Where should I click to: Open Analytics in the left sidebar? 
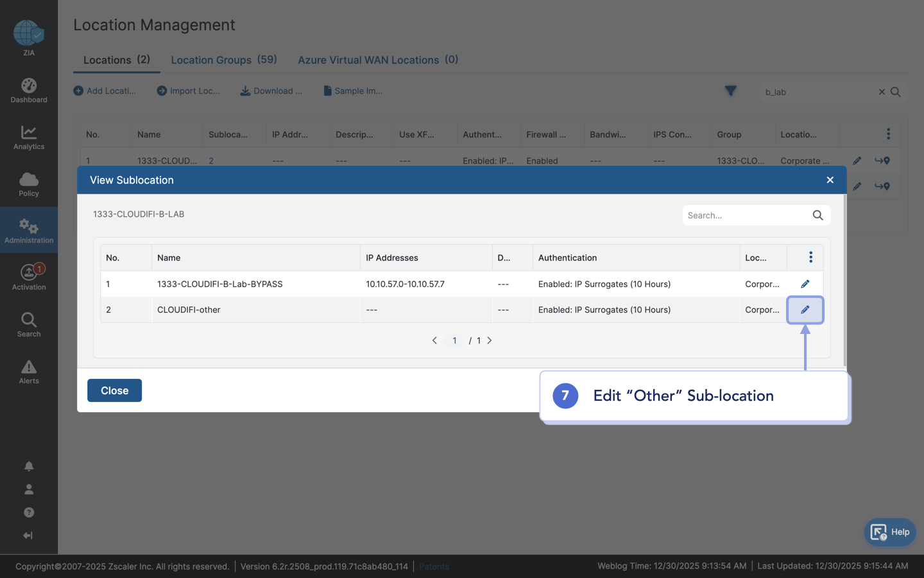(29, 137)
